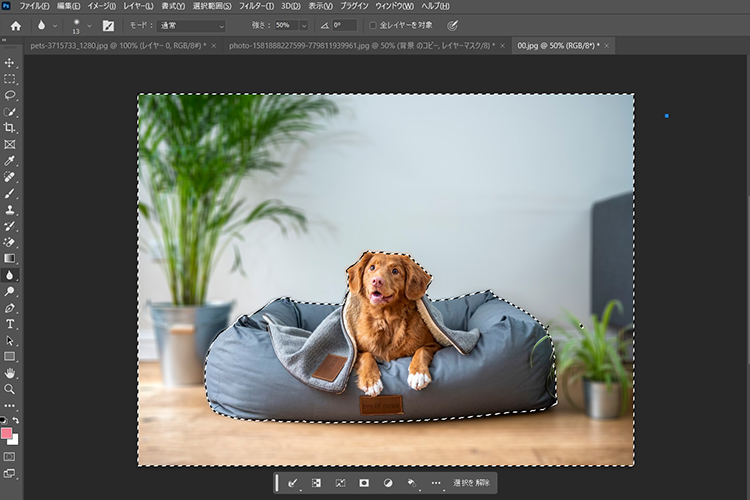Select the Path Selection tool

coord(10,340)
